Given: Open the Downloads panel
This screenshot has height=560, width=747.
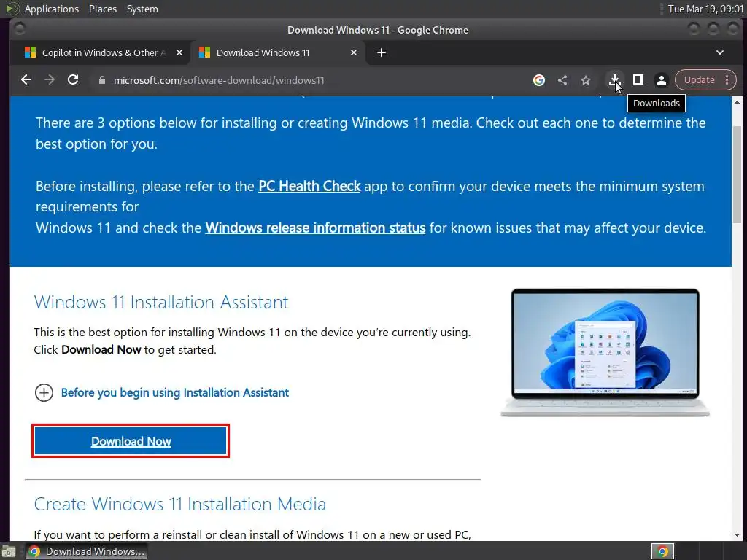Looking at the screenshot, I should (614, 80).
